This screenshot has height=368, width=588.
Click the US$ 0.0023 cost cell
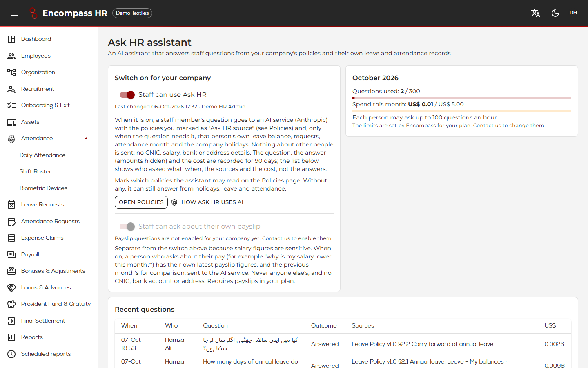point(554,344)
